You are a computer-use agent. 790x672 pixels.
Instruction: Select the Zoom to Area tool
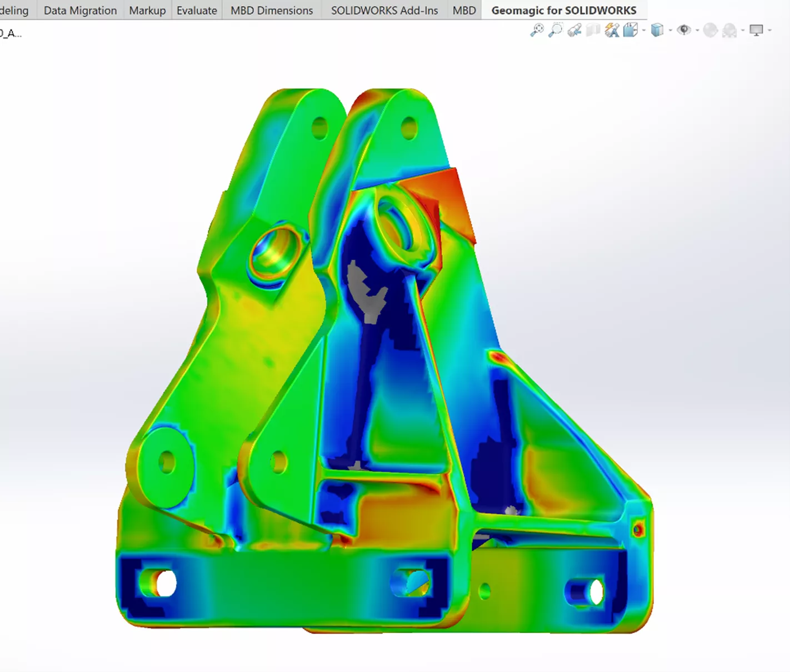556,30
